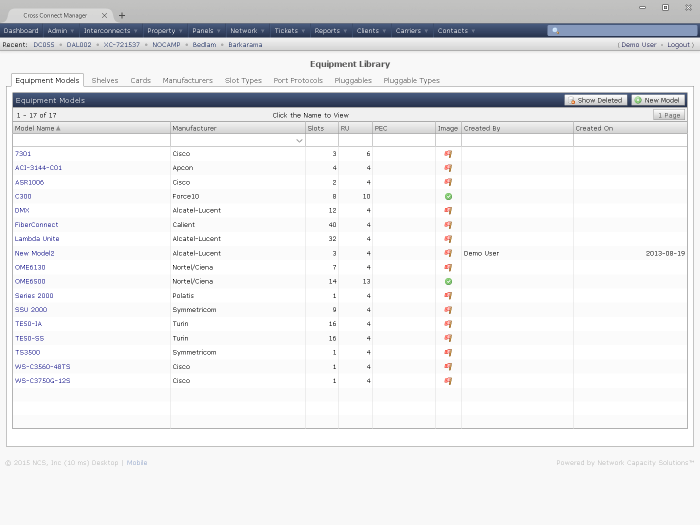
Task: Click the green check icon in OME6500 row
Action: pyautogui.click(x=448, y=282)
